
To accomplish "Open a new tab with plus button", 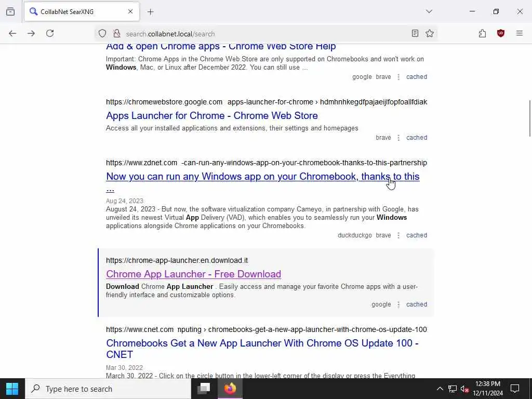I will (151, 12).
